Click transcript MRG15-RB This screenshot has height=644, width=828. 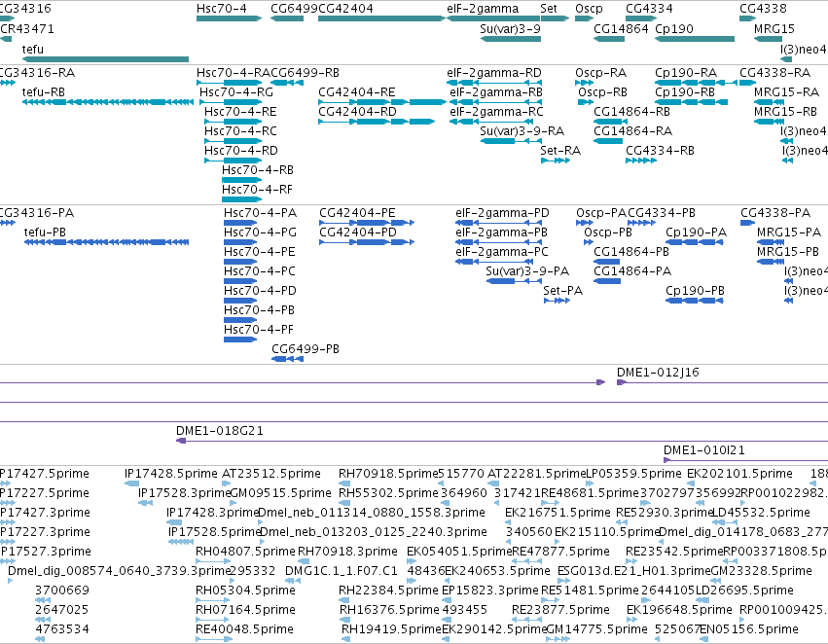pyautogui.click(x=768, y=122)
